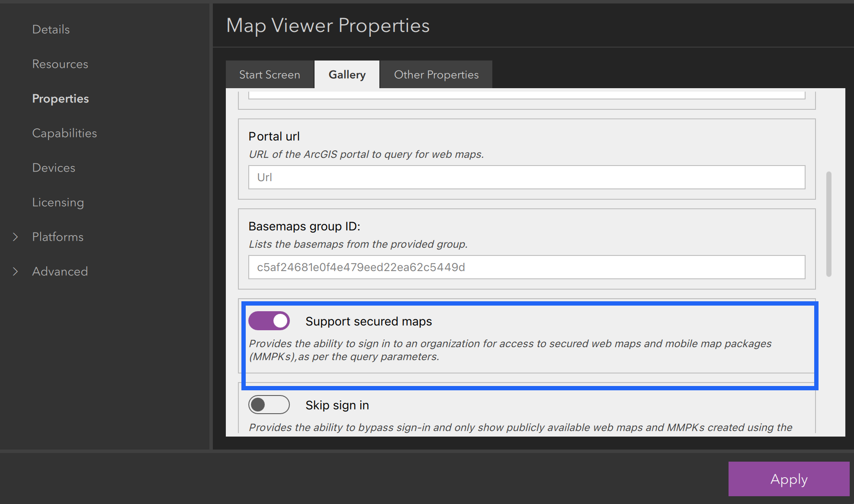Click the Portal url input field
This screenshot has width=854, height=504.
point(526,177)
